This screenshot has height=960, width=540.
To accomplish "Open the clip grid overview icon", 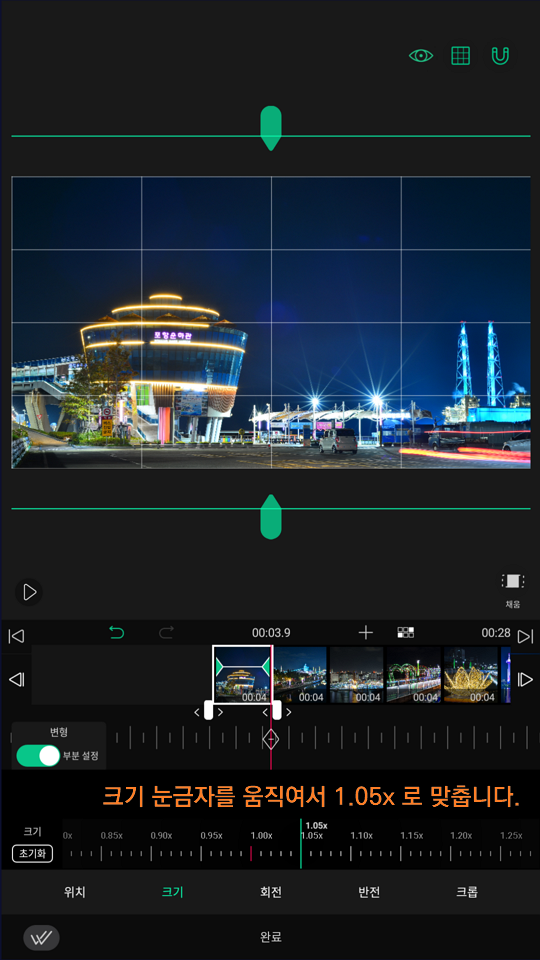I will [x=405, y=632].
